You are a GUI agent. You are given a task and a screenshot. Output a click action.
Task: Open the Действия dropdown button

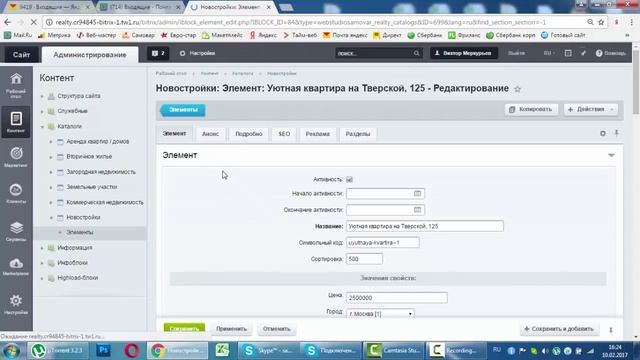591,109
